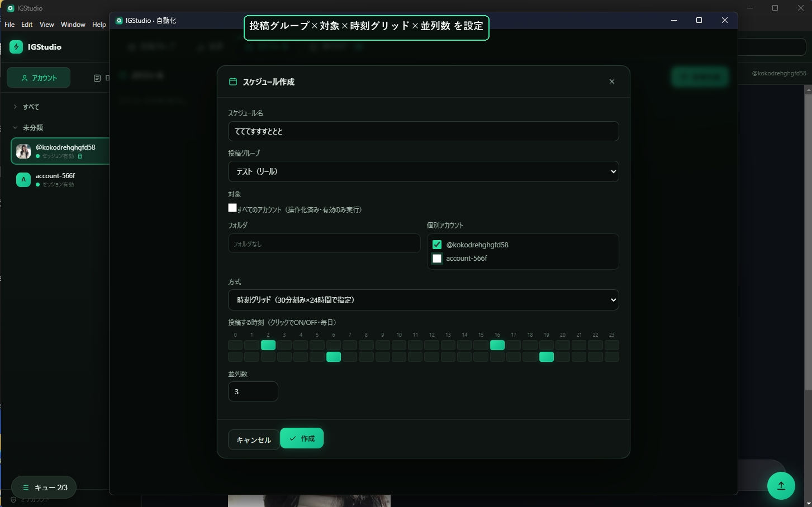Image resolution: width=812 pixels, height=507 pixels.
Task: Click the avatar photo of @kokodrehghgfd58
Action: pyautogui.click(x=23, y=151)
